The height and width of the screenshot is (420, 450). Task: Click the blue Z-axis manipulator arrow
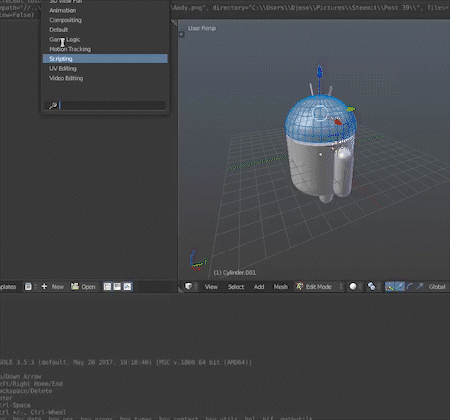tap(319, 72)
